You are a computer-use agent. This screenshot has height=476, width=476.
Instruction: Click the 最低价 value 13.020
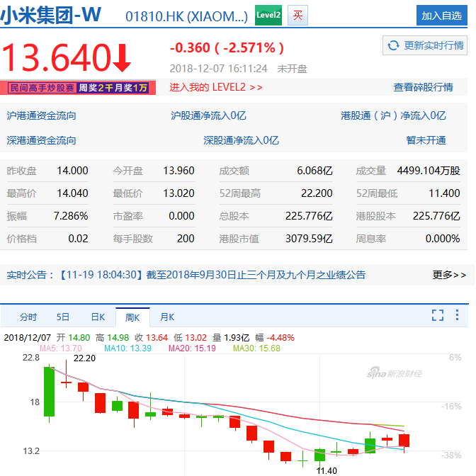point(178,193)
